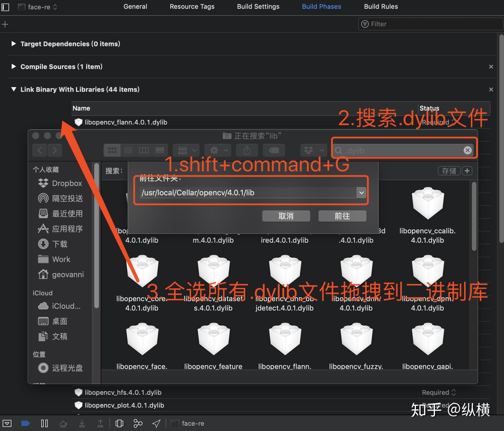This screenshot has height=431, width=504.
Task: Toggle the navigator panel icon at top left
Action: 5,7
